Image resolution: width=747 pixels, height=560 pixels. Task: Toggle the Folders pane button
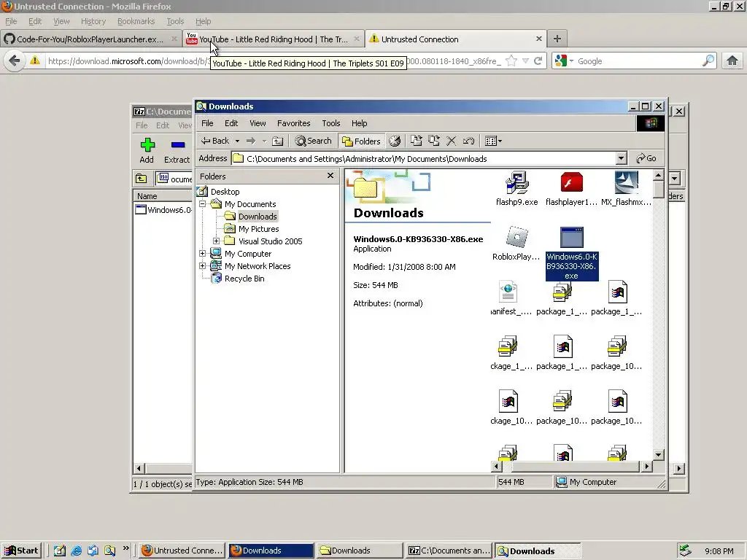362,141
